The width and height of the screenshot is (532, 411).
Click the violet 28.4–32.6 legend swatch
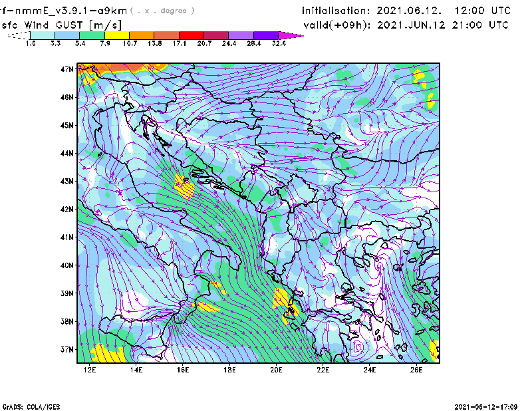pyautogui.click(x=266, y=35)
